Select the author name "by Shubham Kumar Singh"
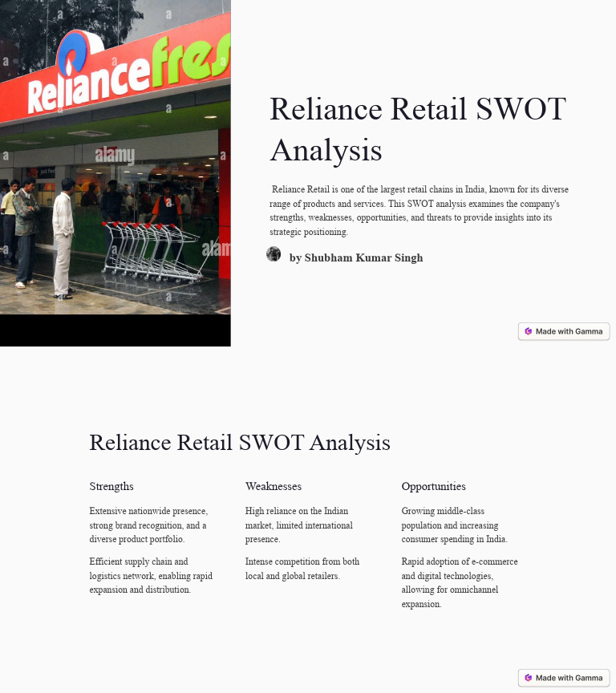This screenshot has height=693, width=616. 356,257
